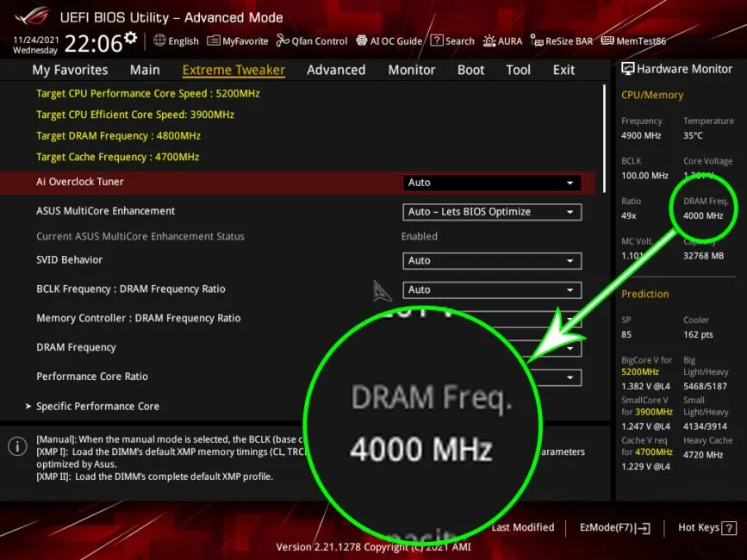
Task: Click CPU/Memory heading in Hardware Monitor
Action: point(652,95)
